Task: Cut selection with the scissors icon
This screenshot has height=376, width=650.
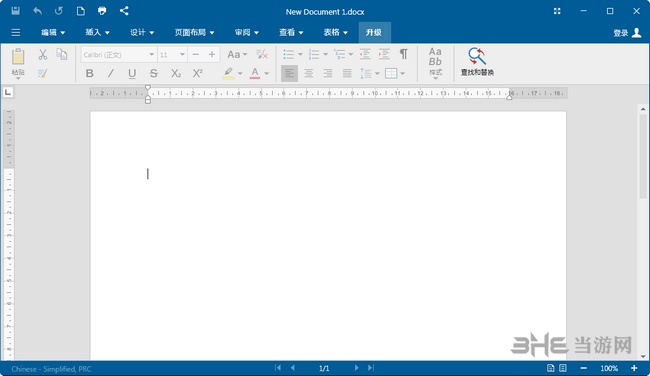Action: (42, 54)
